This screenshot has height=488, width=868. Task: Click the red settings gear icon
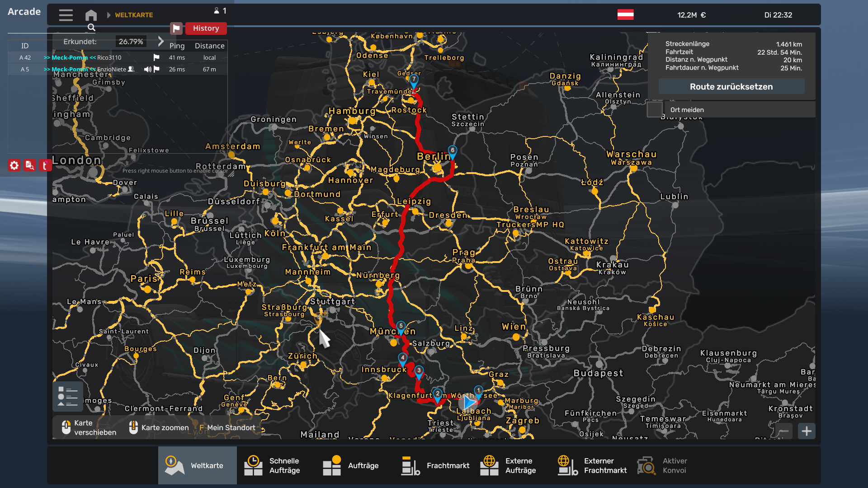14,165
